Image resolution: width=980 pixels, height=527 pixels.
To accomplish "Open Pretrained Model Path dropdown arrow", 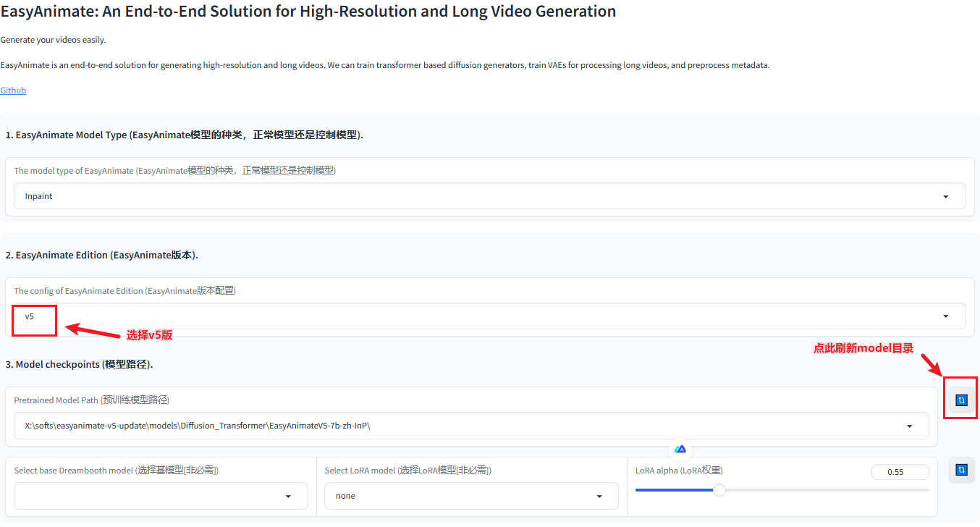I will pos(909,426).
